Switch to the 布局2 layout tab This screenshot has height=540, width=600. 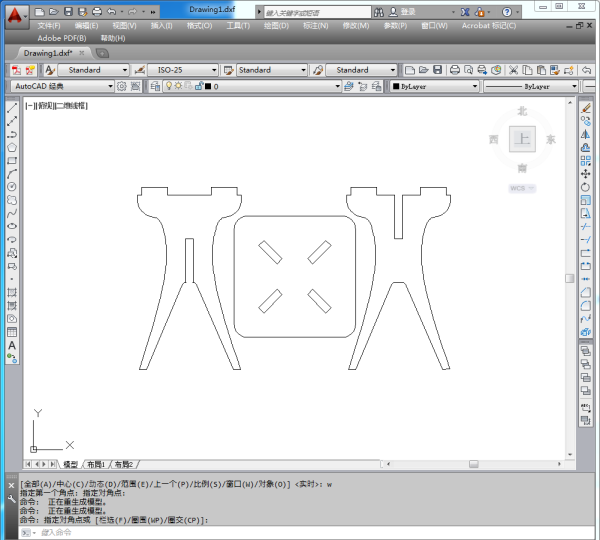[124, 465]
